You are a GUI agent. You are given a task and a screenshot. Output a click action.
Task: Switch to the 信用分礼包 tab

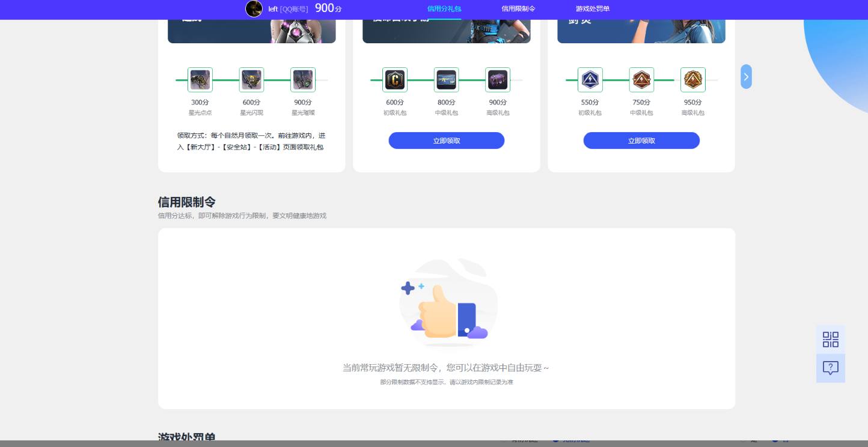click(x=444, y=9)
